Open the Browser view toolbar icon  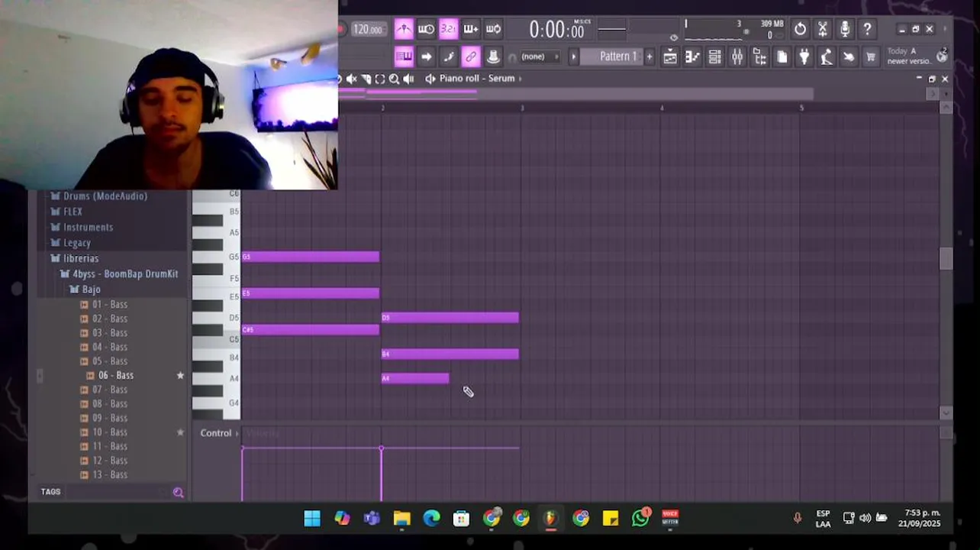tap(759, 57)
